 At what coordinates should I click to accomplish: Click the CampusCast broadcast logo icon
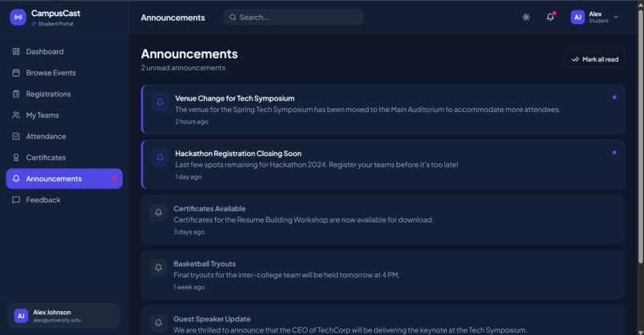point(18,18)
